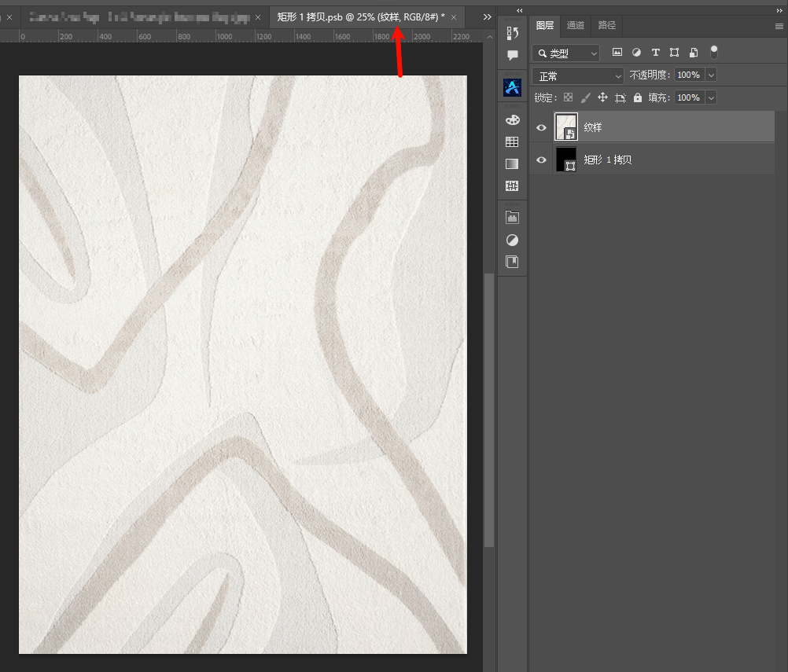Open the Adjustments panel icon
The height and width of the screenshot is (672, 788).
(x=512, y=240)
